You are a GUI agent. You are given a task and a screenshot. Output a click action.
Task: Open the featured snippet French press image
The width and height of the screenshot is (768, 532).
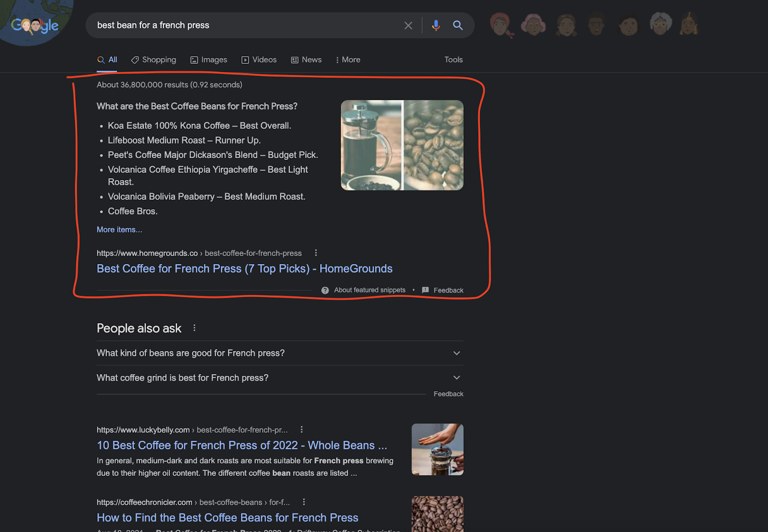(x=402, y=145)
